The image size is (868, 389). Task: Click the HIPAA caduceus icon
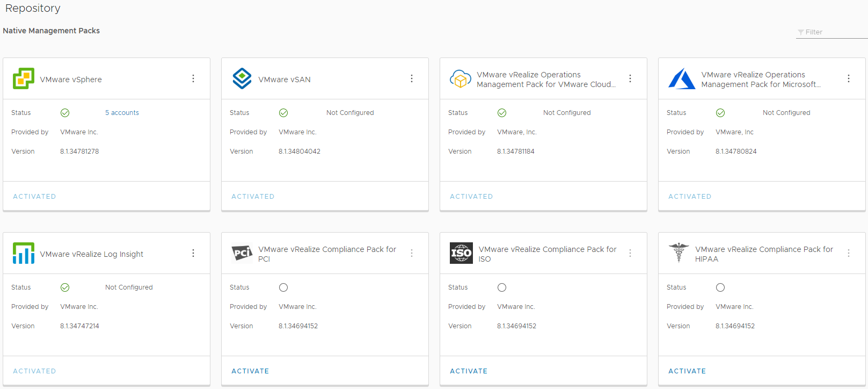tap(679, 253)
